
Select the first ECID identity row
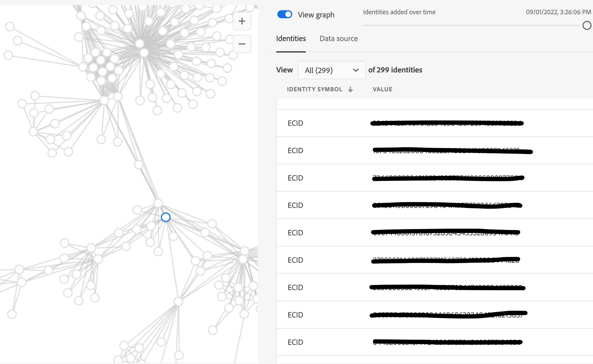coord(295,123)
